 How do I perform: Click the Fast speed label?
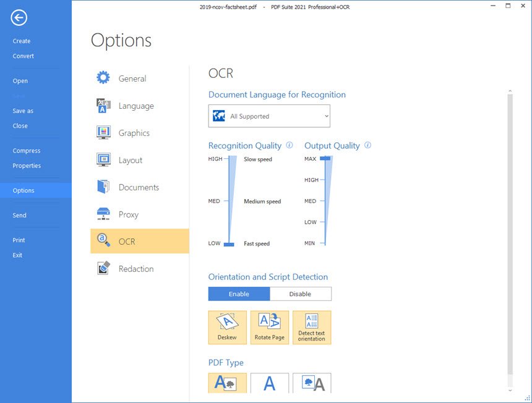click(257, 244)
